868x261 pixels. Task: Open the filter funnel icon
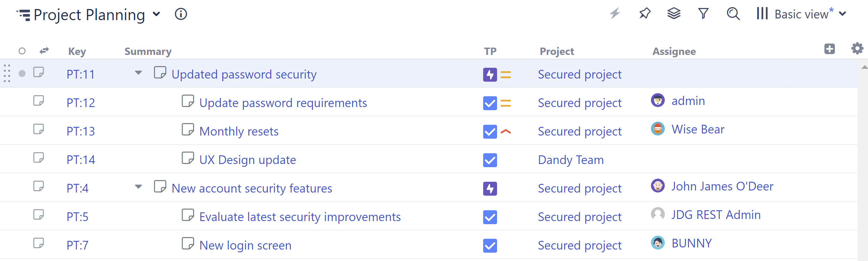click(703, 14)
